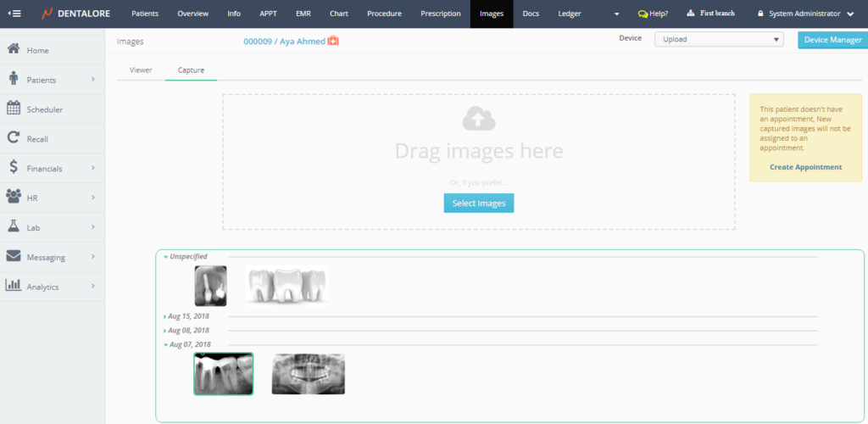The image size is (868, 424).
Task: Expand the Aug 15, 2018 image group
Action: click(188, 316)
